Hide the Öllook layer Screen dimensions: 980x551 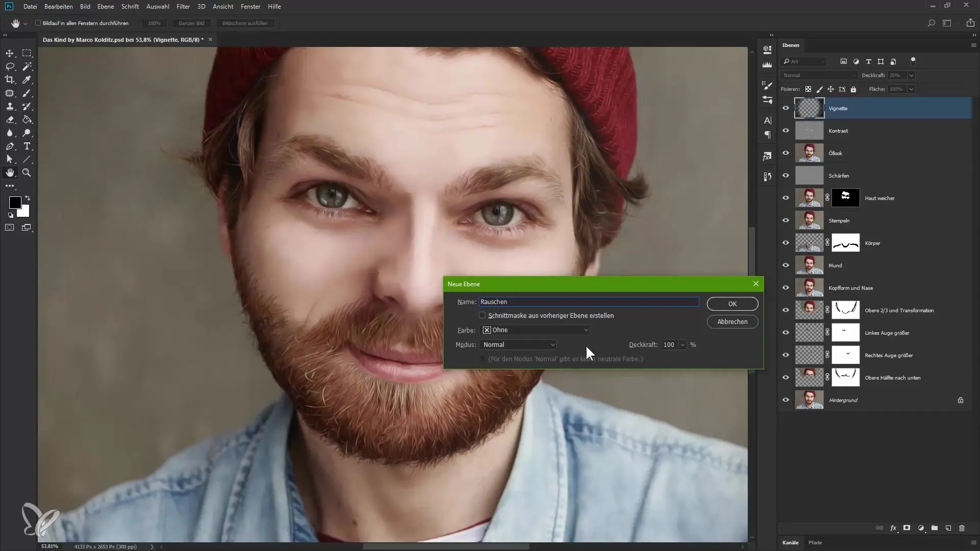786,153
